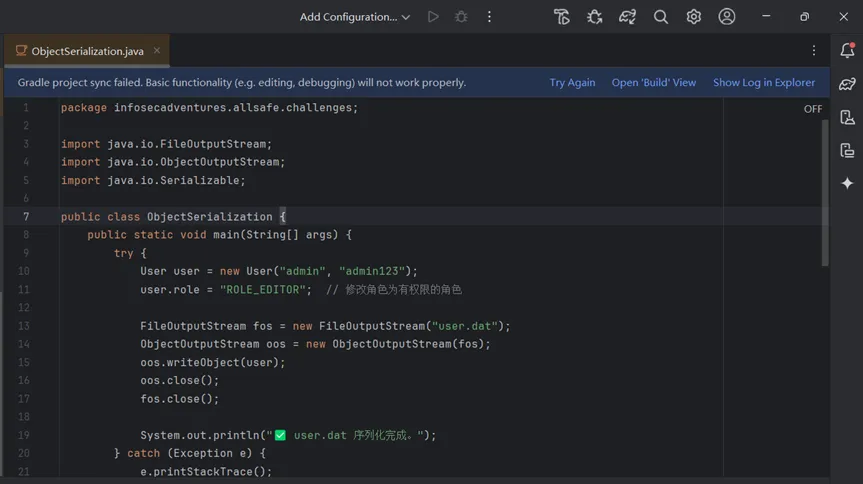Open the Gradle tool window
The image size is (863, 484).
(847, 84)
